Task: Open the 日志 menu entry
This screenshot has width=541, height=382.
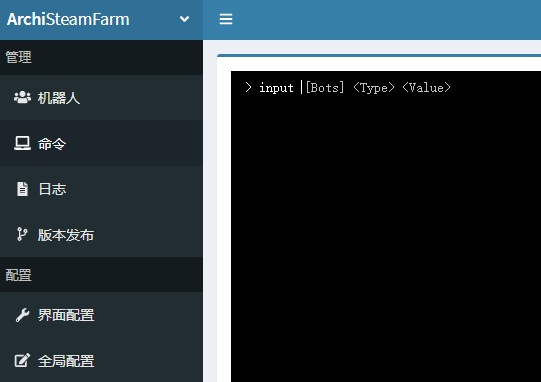Action: click(101, 189)
